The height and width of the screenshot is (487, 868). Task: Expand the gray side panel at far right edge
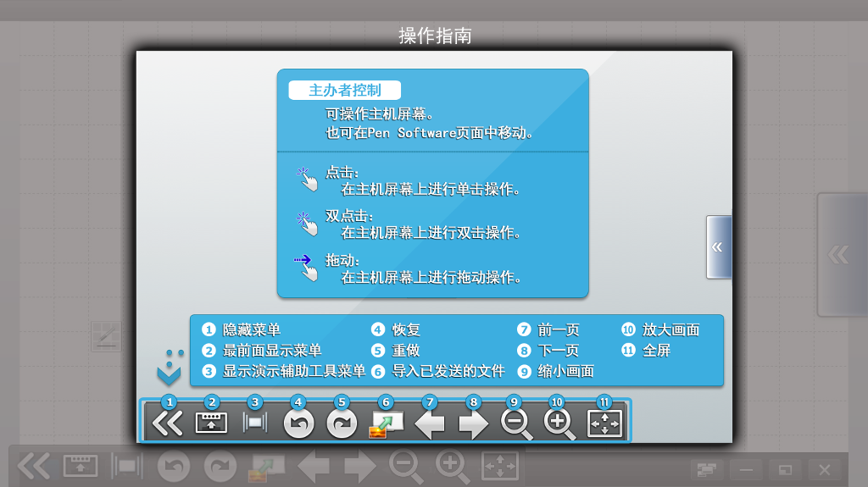point(839,255)
